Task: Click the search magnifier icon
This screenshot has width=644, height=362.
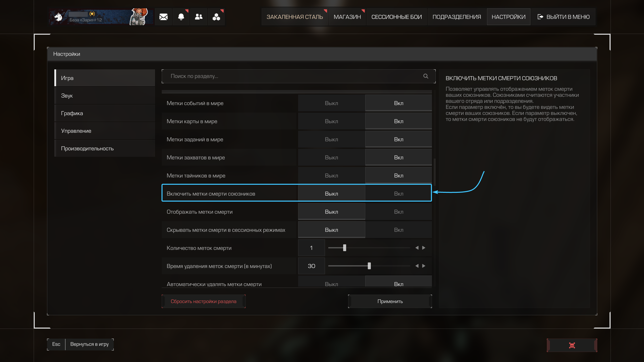Action: click(x=426, y=76)
